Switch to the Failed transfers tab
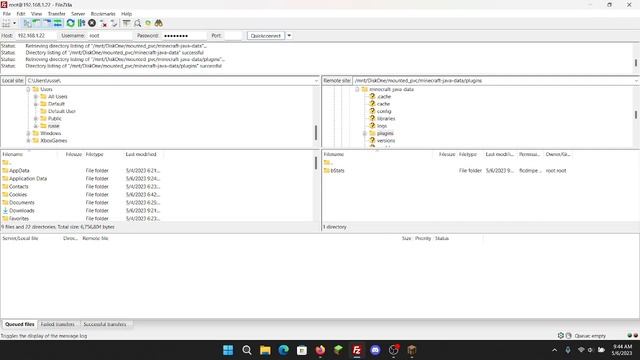 pos(58,324)
